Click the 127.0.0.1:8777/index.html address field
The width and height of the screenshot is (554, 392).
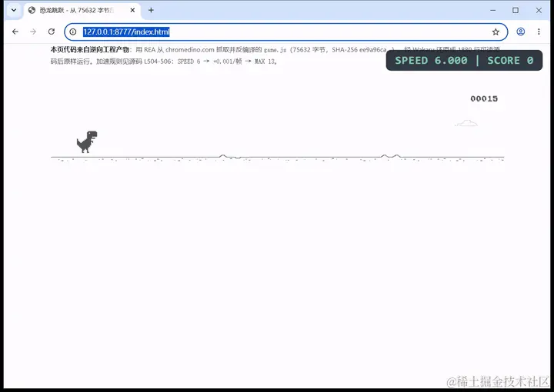coord(285,32)
